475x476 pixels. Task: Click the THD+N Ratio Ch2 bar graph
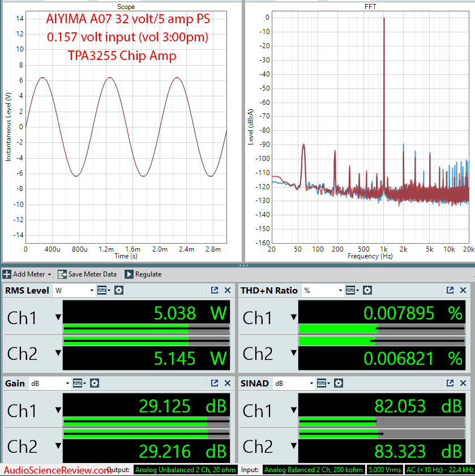[x=382, y=341]
